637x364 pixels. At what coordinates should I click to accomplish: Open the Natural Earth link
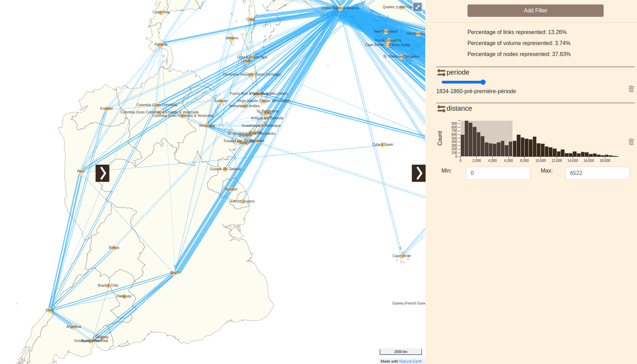411,361
